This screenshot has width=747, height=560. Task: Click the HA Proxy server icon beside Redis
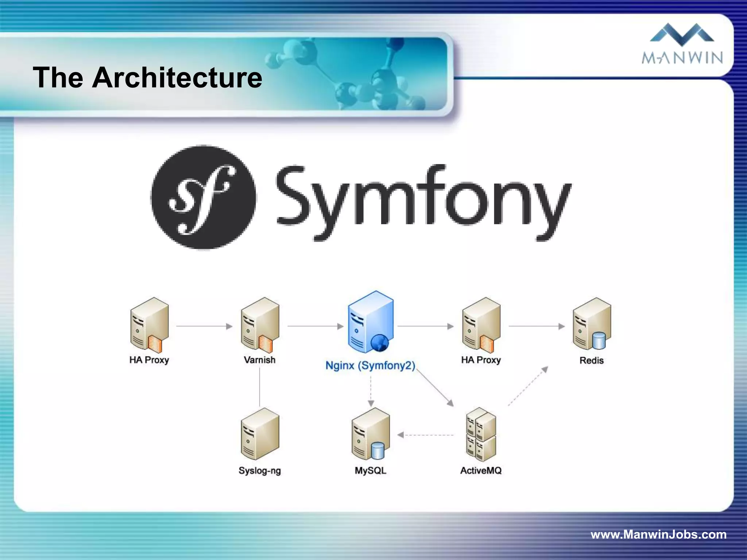[481, 325]
